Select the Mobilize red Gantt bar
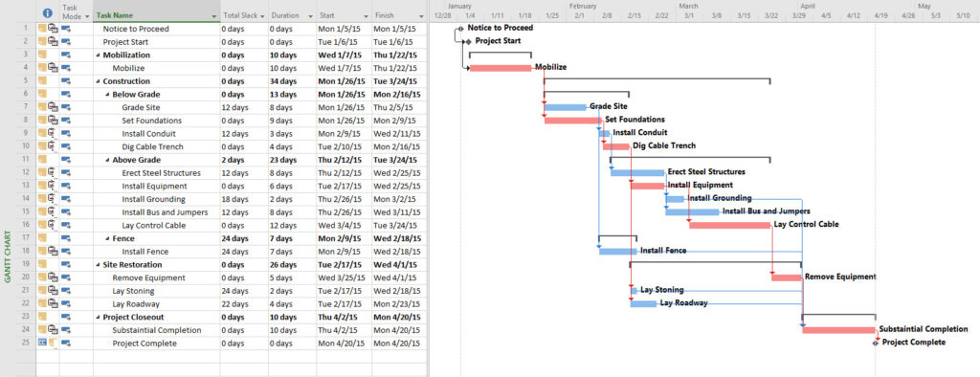 coord(501,68)
